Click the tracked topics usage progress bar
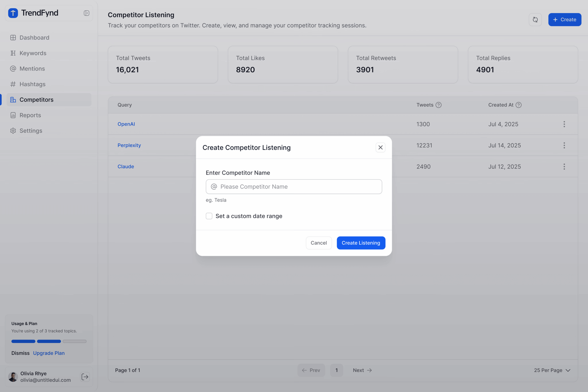Image resolution: width=588 pixels, height=392 pixels. pyautogui.click(x=49, y=341)
